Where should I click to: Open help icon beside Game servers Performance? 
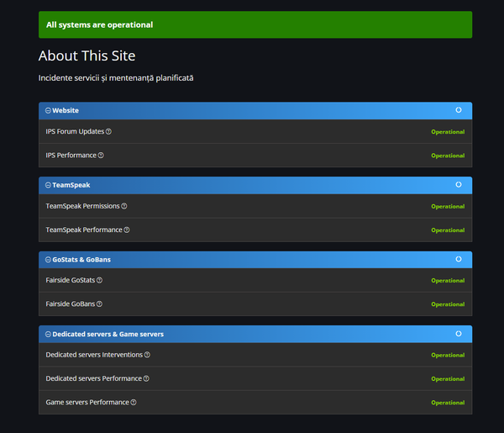click(x=134, y=403)
